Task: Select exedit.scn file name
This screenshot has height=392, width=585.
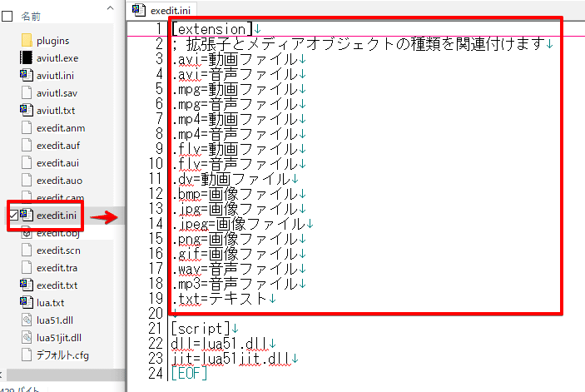Action: (58, 251)
